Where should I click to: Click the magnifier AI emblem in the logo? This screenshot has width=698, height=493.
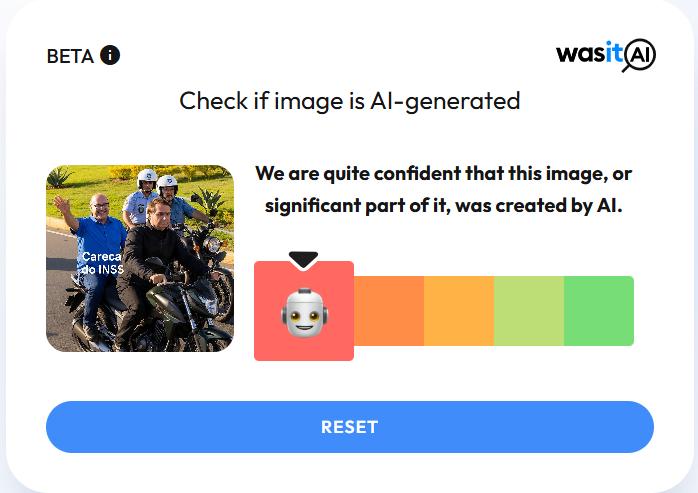(639, 56)
